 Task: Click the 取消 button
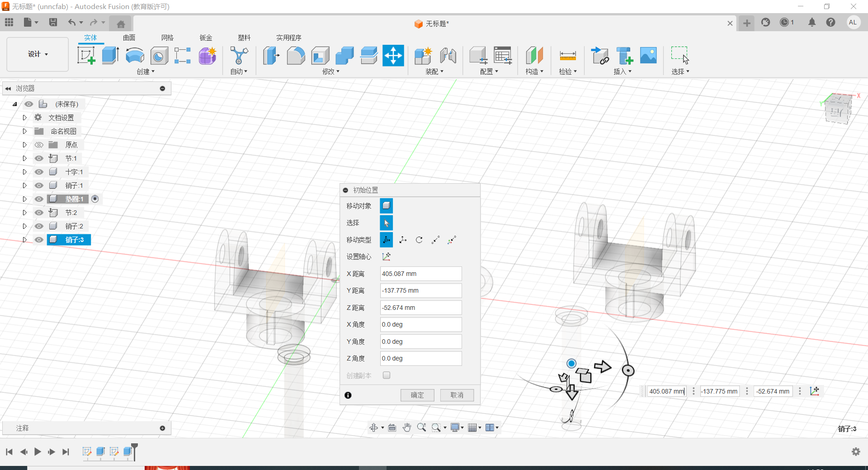coord(457,395)
